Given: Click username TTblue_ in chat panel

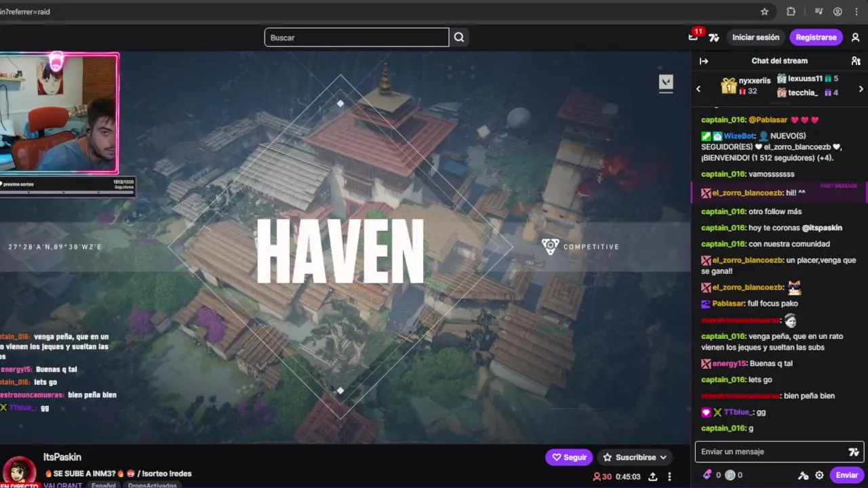Looking at the screenshot, I should [x=739, y=412].
